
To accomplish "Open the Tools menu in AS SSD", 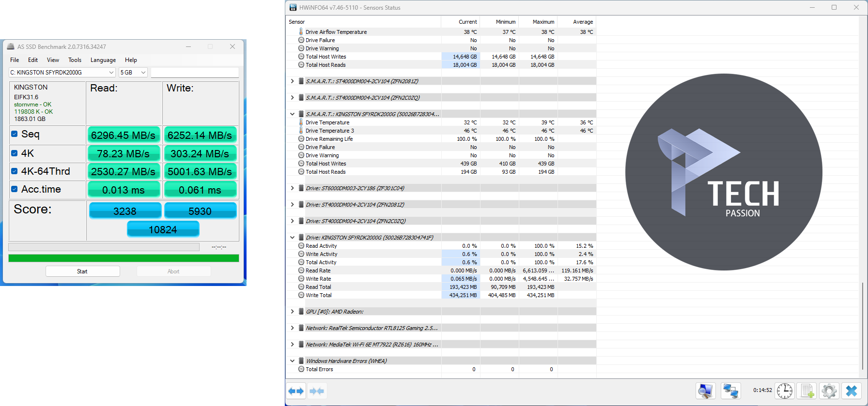I will 75,60.
